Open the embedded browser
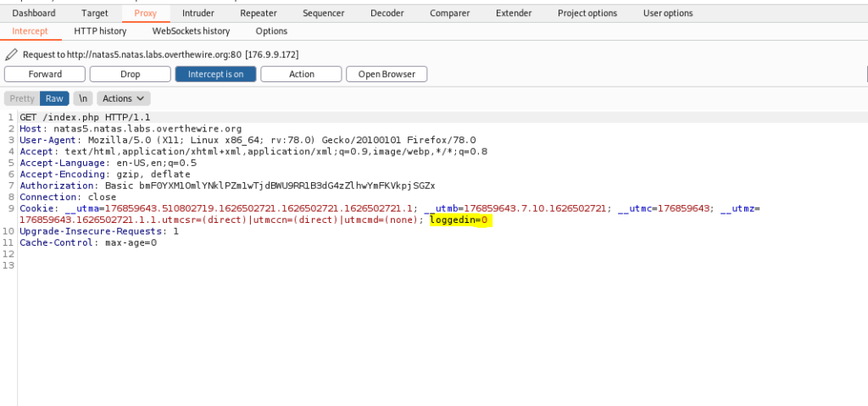 click(387, 74)
